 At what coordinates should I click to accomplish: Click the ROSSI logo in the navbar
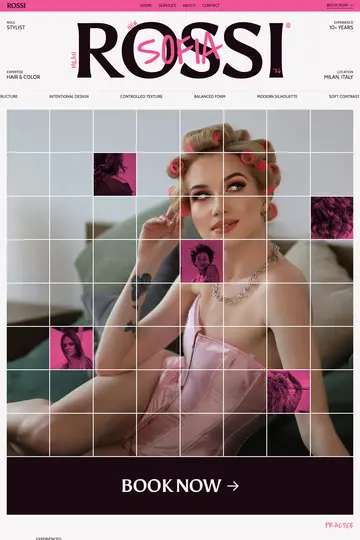[16, 6]
